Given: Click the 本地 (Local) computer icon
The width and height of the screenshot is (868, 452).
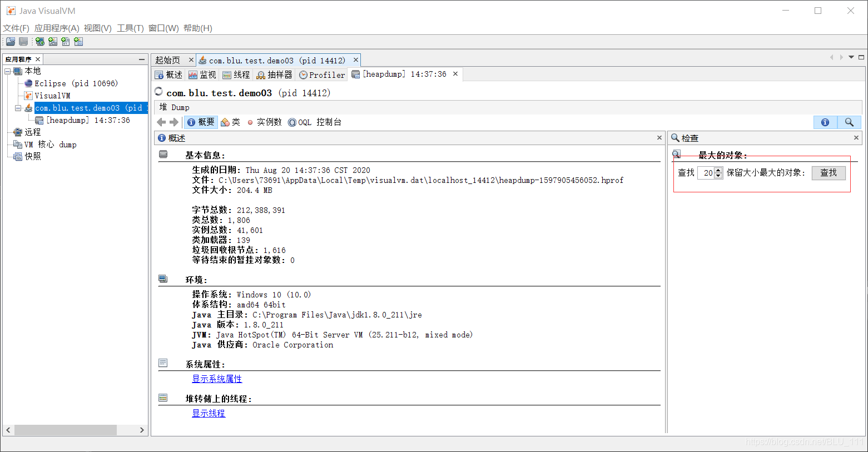Looking at the screenshot, I should pos(18,71).
